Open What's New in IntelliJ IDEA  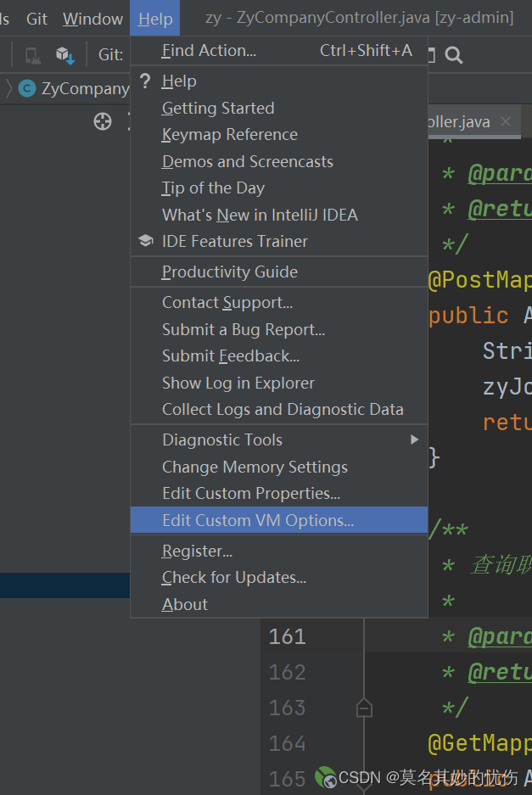pyautogui.click(x=279, y=215)
